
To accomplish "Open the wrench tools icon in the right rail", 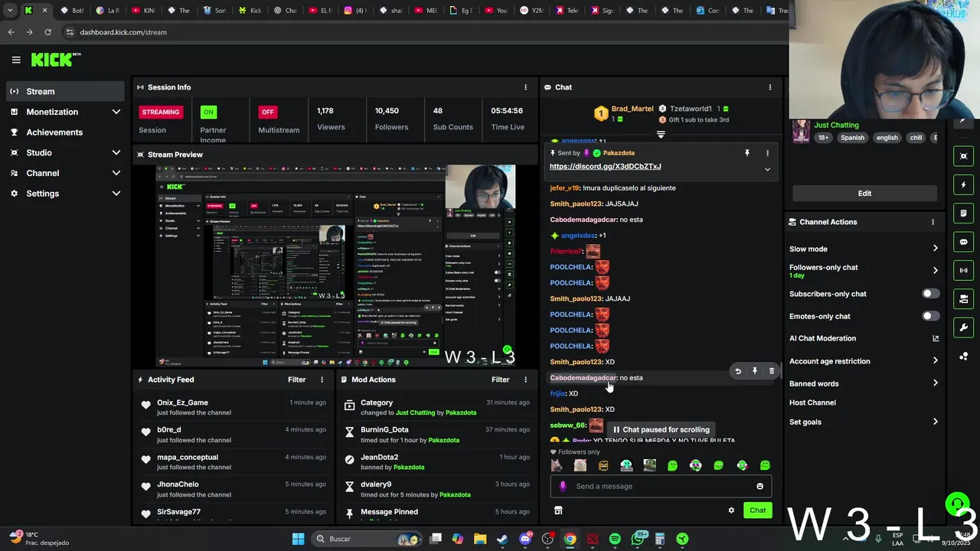I will pos(963,328).
